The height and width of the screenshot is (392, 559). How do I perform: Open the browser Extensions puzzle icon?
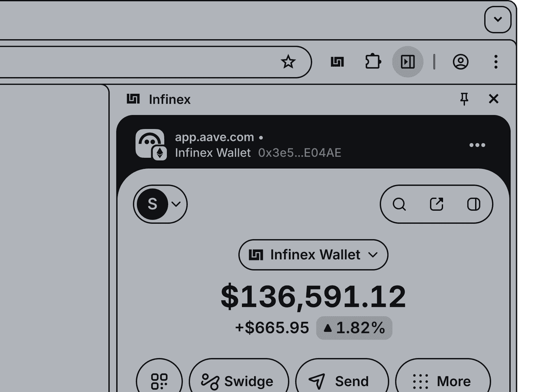tap(373, 62)
